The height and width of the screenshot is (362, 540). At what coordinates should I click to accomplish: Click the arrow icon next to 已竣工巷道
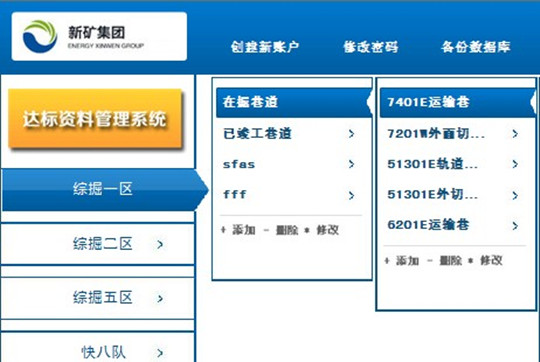click(351, 134)
